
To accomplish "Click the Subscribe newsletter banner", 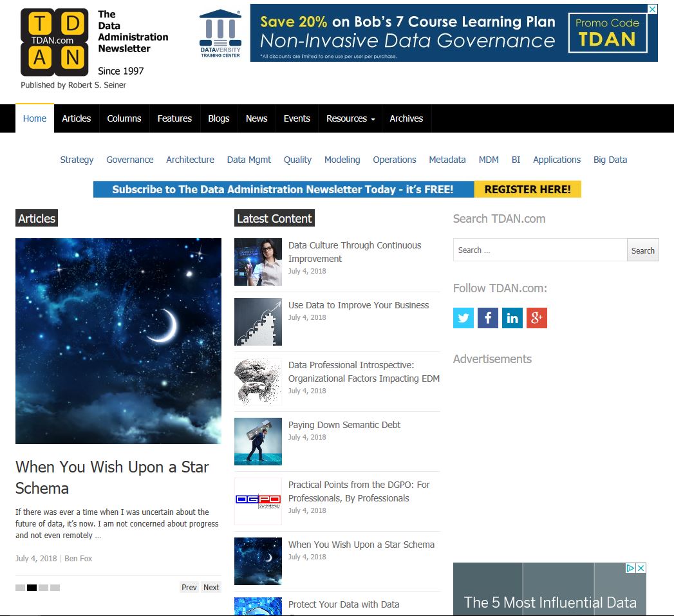I will click(x=283, y=189).
